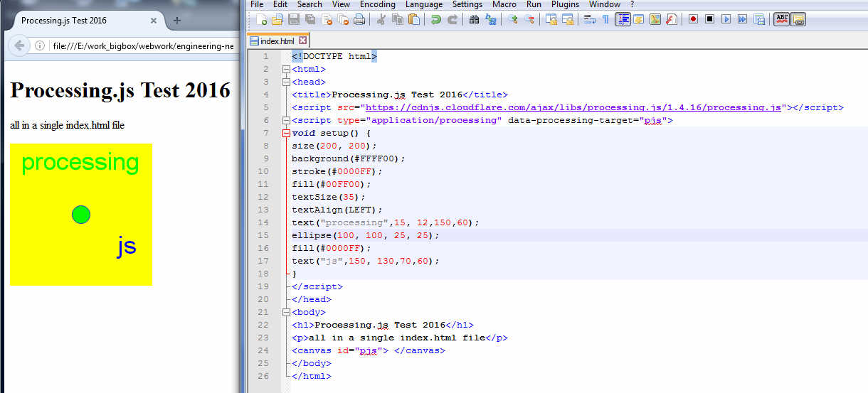Screen dimensions: 868x393
Task: Open Find with the binoculars icon
Action: coord(474,19)
